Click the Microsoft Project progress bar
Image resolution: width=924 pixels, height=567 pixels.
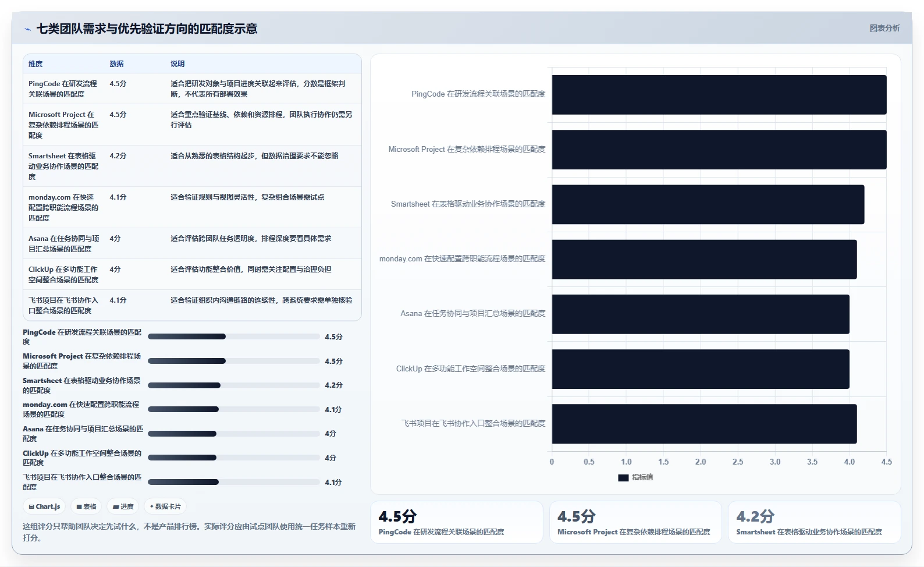point(234,361)
